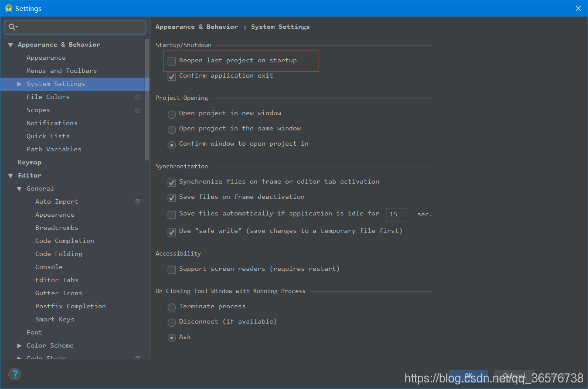The image size is (588, 389).
Task: Close the Settings dialog window
Action: coord(578,8)
